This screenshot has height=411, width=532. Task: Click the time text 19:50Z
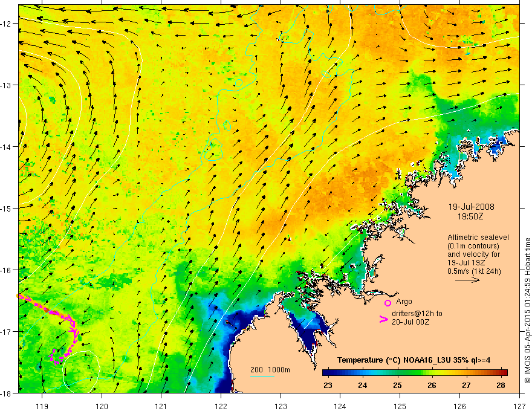click(470, 216)
